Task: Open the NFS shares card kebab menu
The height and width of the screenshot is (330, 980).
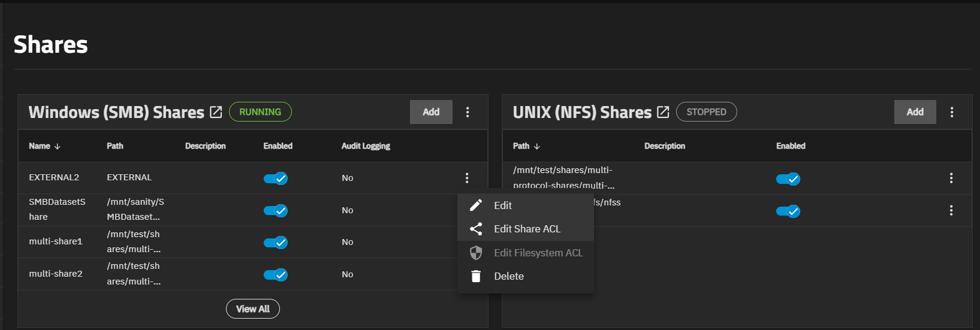Action: [x=952, y=112]
